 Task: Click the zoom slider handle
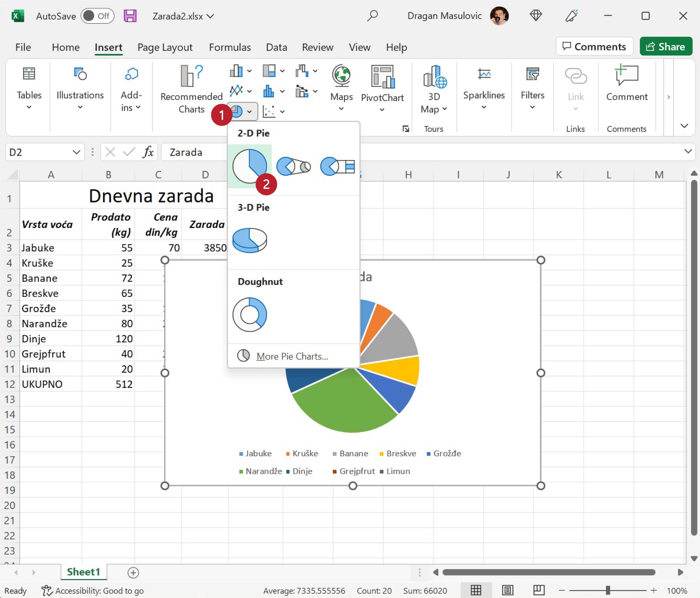(608, 590)
